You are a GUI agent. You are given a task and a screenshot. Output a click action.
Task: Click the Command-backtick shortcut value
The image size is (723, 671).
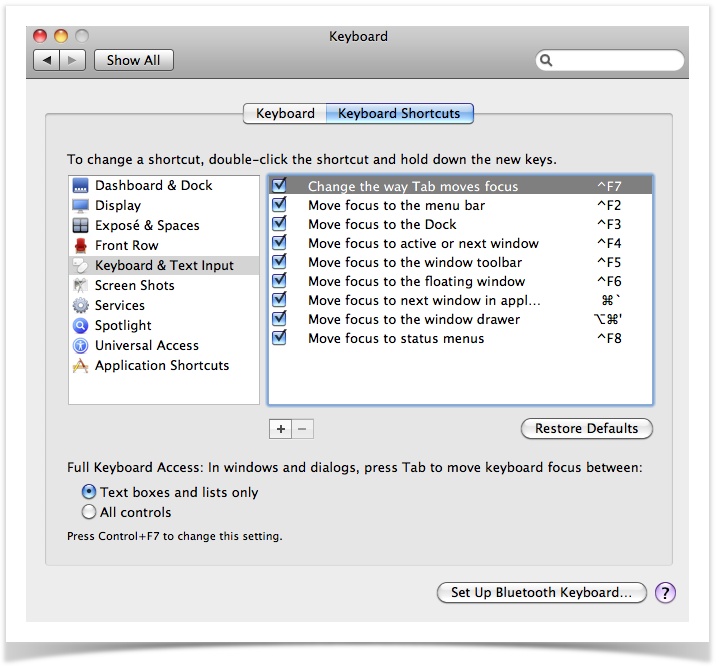tap(611, 300)
